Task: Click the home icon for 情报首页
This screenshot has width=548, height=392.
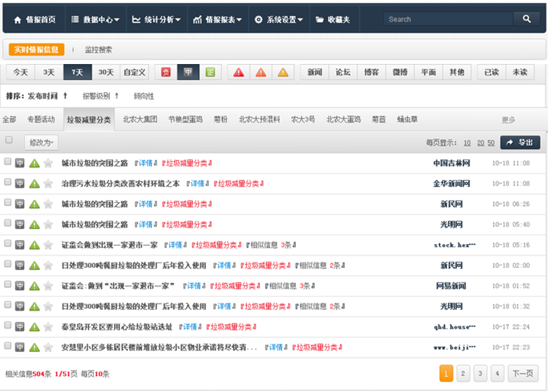Action: 17,20
